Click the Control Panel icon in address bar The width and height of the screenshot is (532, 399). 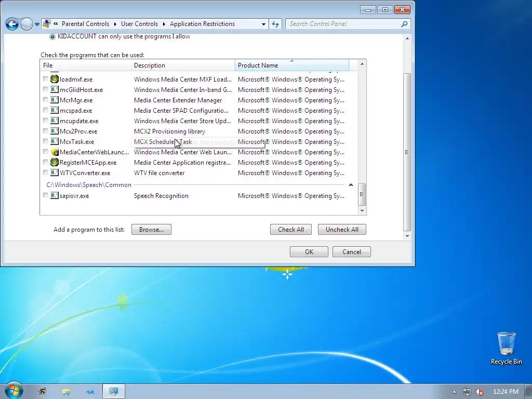click(46, 24)
